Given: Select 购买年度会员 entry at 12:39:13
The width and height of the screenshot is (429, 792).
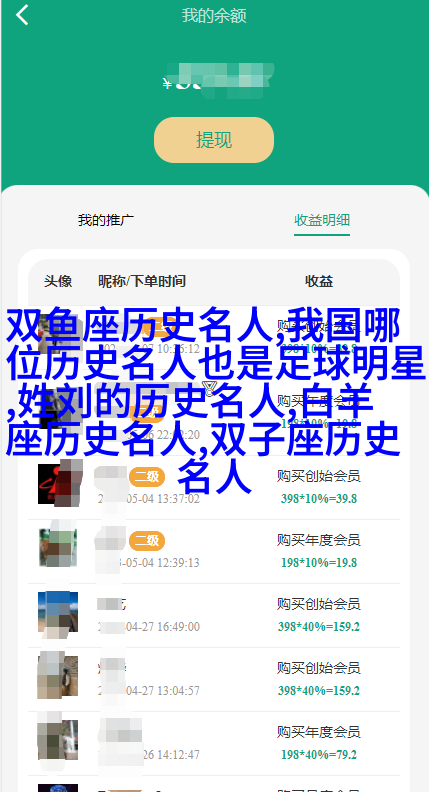Looking at the screenshot, I should tap(318, 540).
